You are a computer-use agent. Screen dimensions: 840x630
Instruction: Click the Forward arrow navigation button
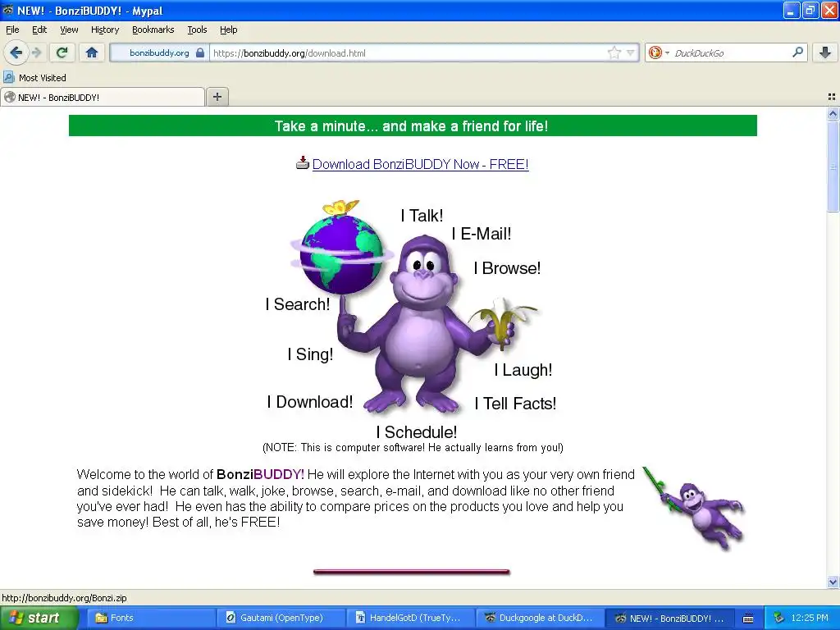(x=36, y=52)
